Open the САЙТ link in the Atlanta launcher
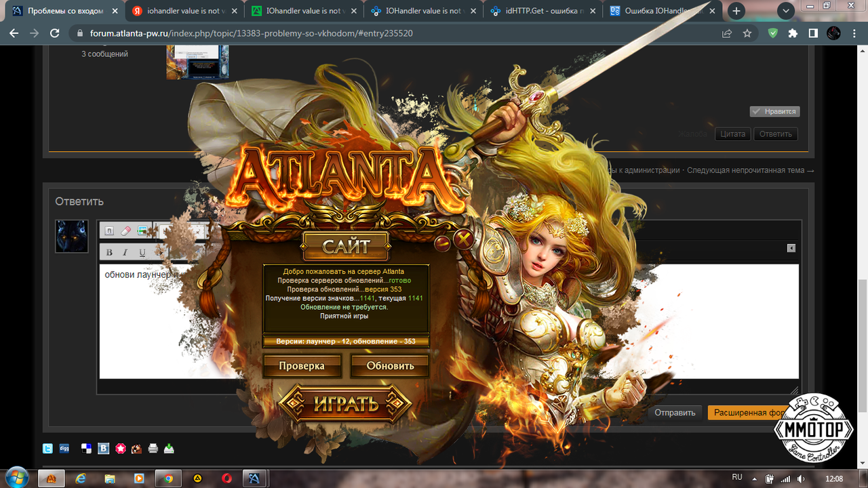The width and height of the screenshot is (868, 488). (x=346, y=246)
